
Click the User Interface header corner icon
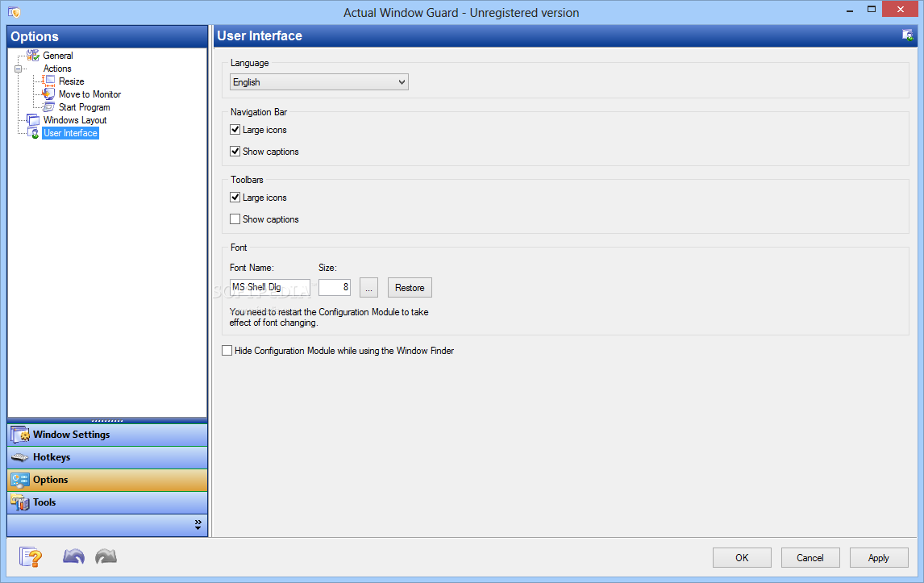click(x=908, y=35)
